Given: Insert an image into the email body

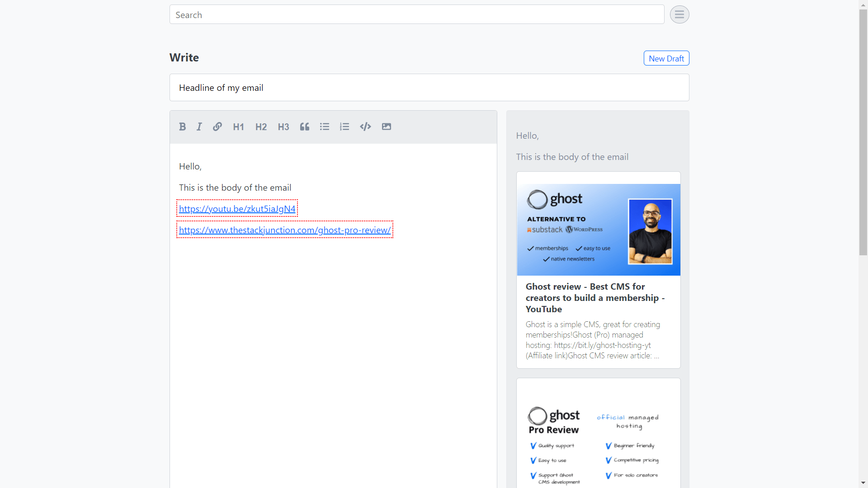Looking at the screenshot, I should point(386,127).
